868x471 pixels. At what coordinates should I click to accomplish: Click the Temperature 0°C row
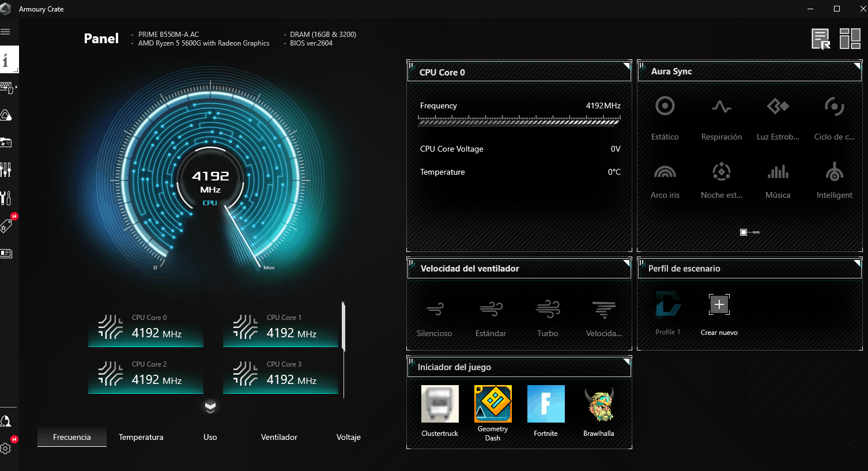pos(520,172)
